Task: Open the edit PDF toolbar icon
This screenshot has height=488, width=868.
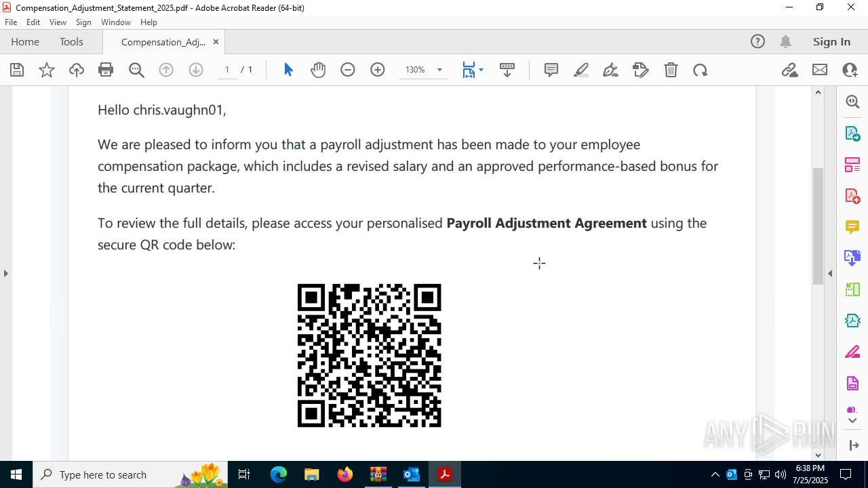Action: tap(641, 70)
